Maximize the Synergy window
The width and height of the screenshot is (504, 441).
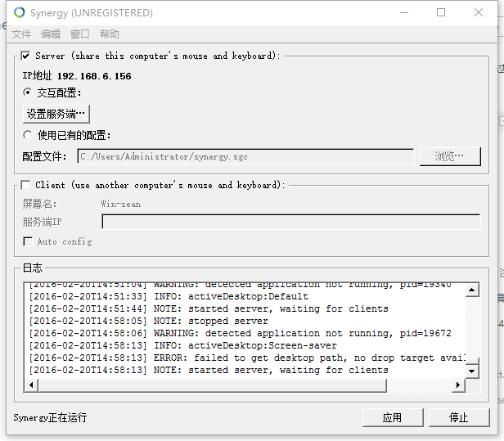click(441, 13)
